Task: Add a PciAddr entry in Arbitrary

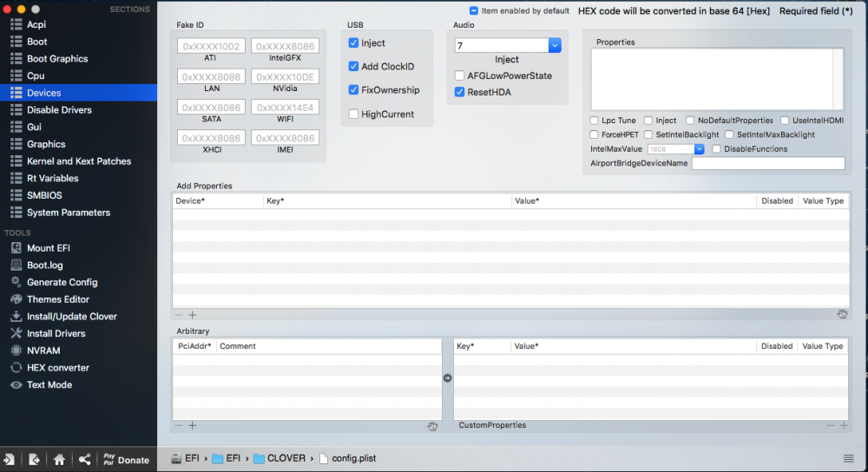Action: [x=192, y=425]
